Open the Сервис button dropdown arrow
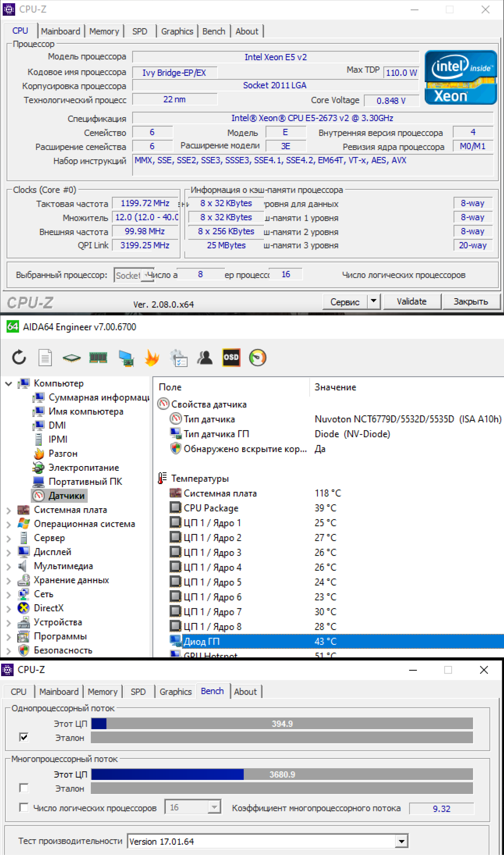The image size is (504, 855). 374,301
